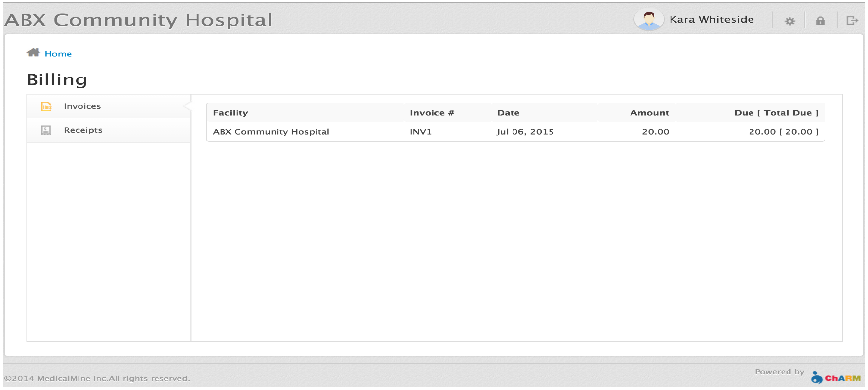This screenshot has width=868, height=390.
Task: Switch to the Receipts tab
Action: tap(83, 130)
